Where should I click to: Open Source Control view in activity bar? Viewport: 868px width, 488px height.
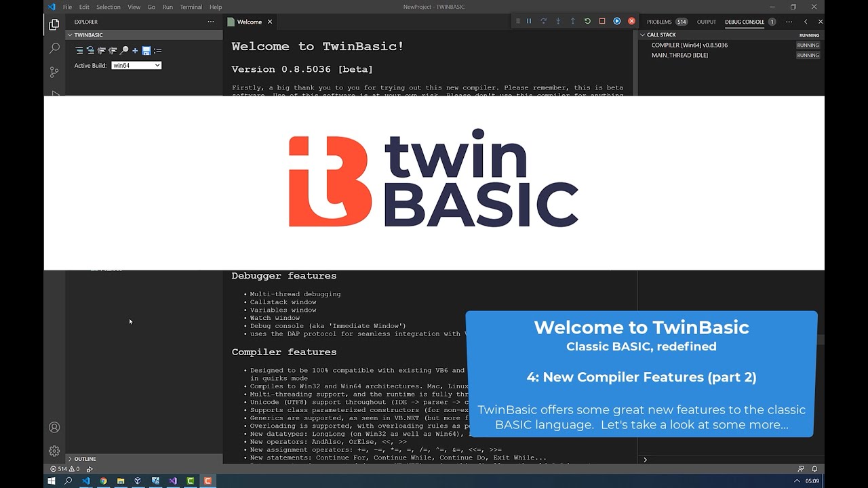click(x=54, y=72)
